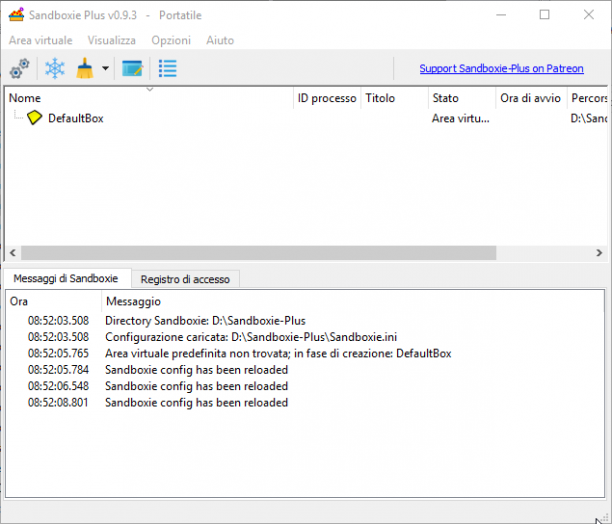Click the horizontal scrollbar right arrow
Viewport: 612px width, 524px height.
click(x=599, y=253)
